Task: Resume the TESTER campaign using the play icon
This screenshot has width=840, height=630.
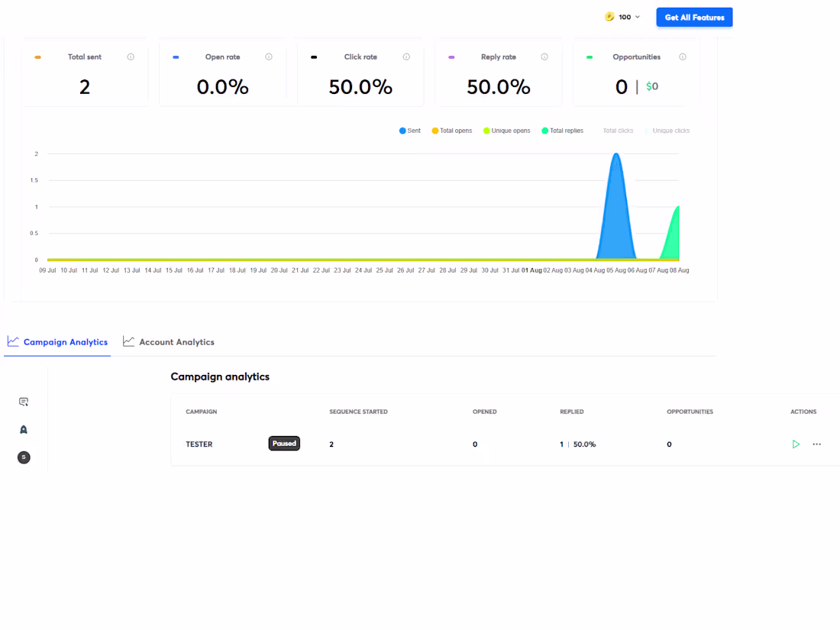Action: click(x=796, y=444)
